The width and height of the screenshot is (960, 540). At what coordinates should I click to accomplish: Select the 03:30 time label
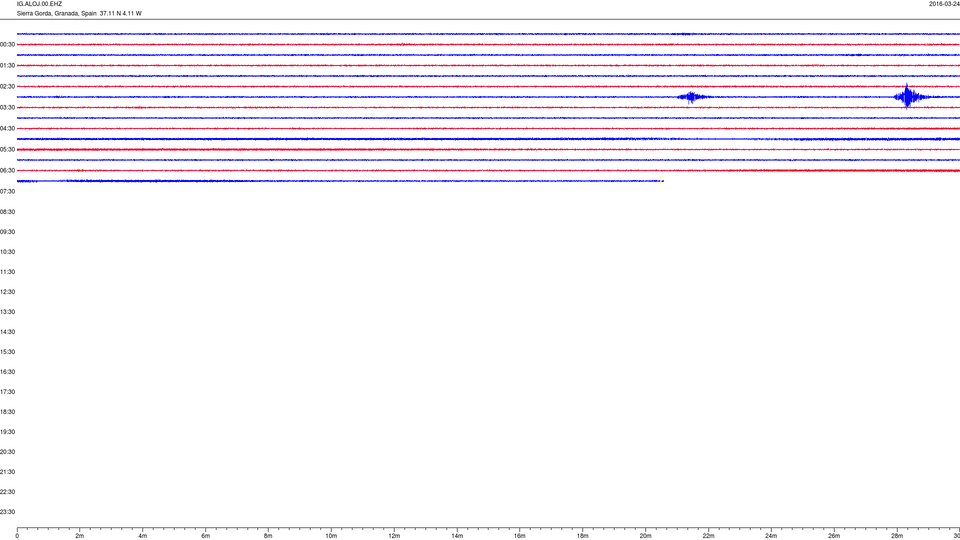7,108
